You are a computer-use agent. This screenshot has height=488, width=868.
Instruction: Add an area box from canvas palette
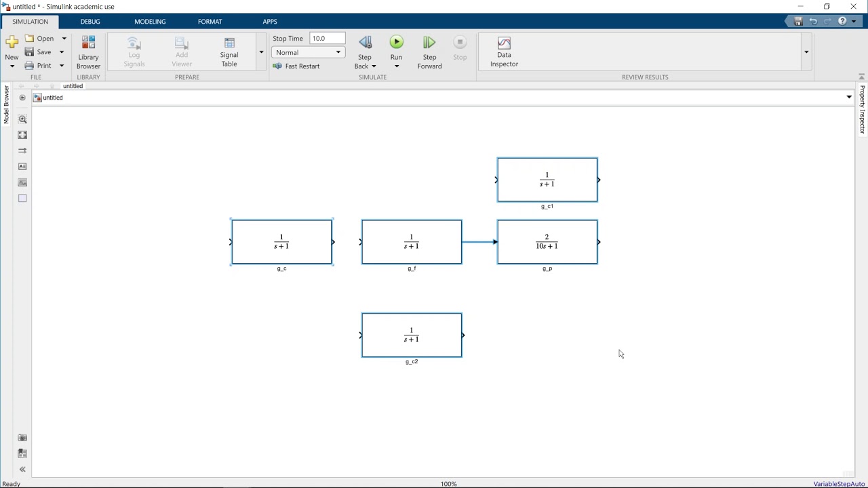22,199
